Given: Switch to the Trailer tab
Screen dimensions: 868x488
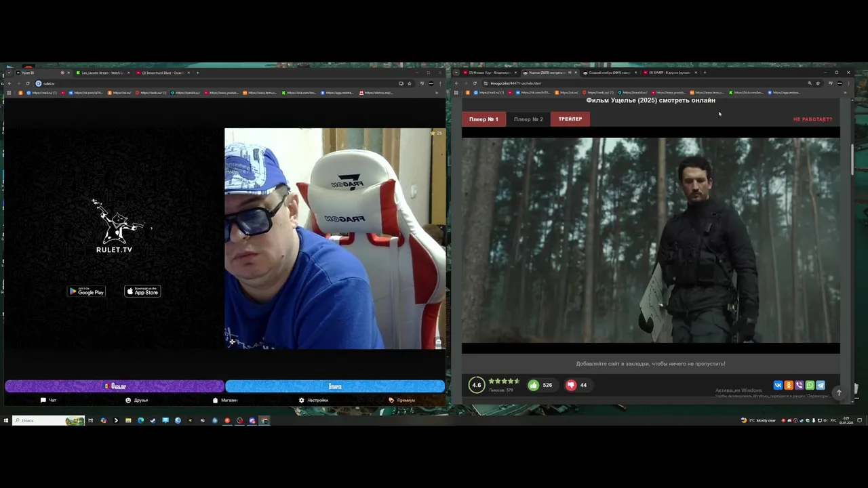Looking at the screenshot, I should (x=570, y=119).
